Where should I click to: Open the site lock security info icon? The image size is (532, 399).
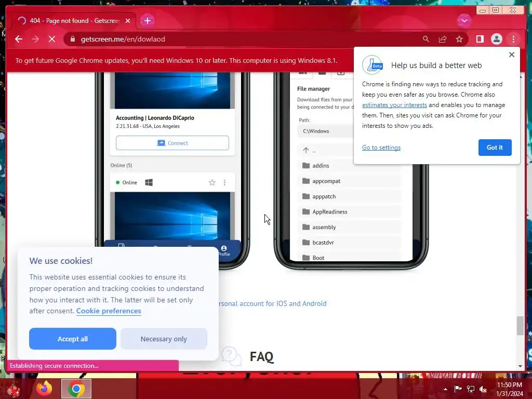click(72, 39)
